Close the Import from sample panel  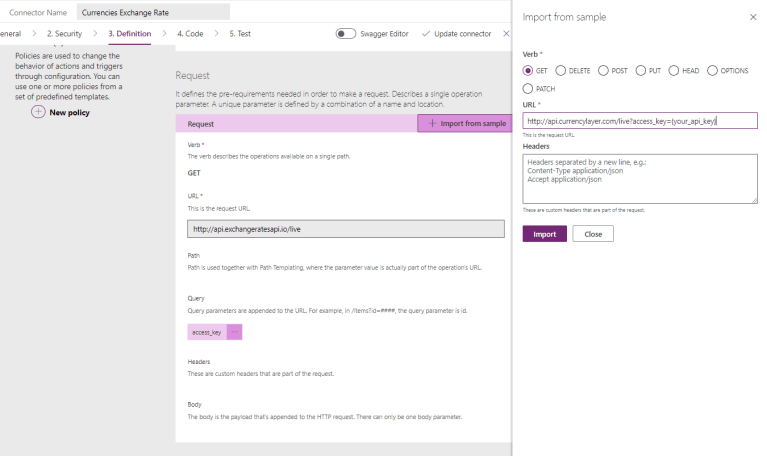coord(753,17)
